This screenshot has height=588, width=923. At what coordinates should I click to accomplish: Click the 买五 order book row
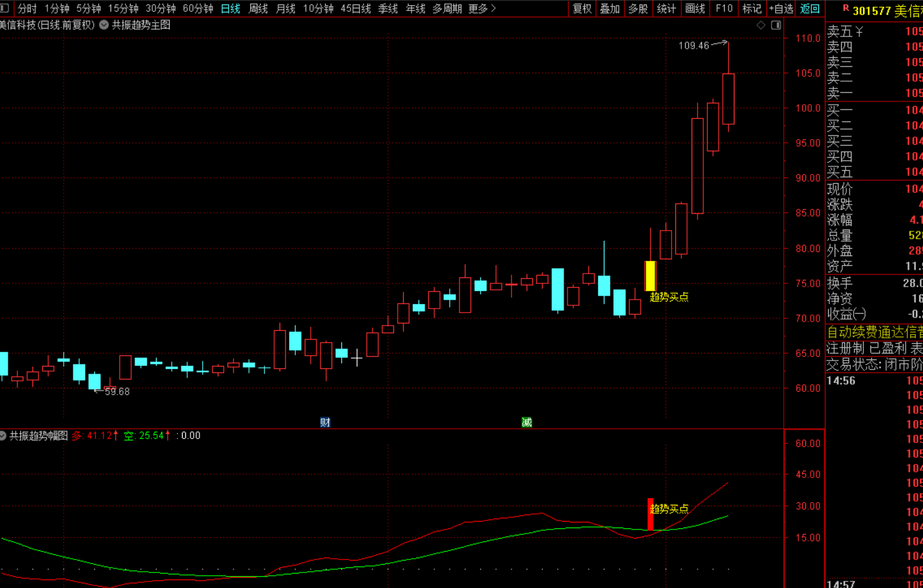tap(874, 172)
